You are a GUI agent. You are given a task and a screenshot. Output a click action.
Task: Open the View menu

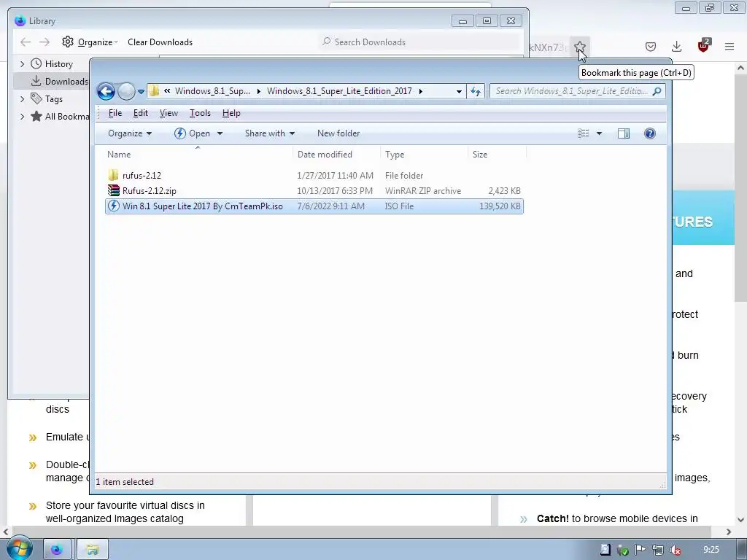tap(169, 113)
